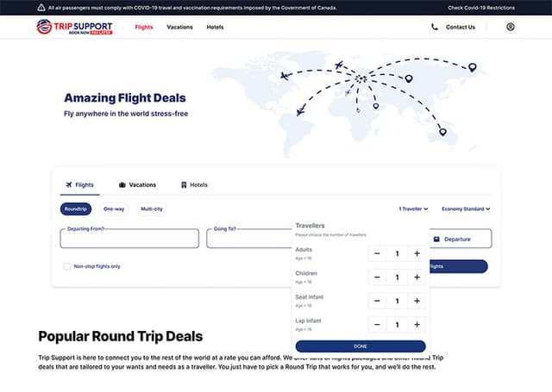Open the 1 Traveller dropdown

(x=413, y=208)
